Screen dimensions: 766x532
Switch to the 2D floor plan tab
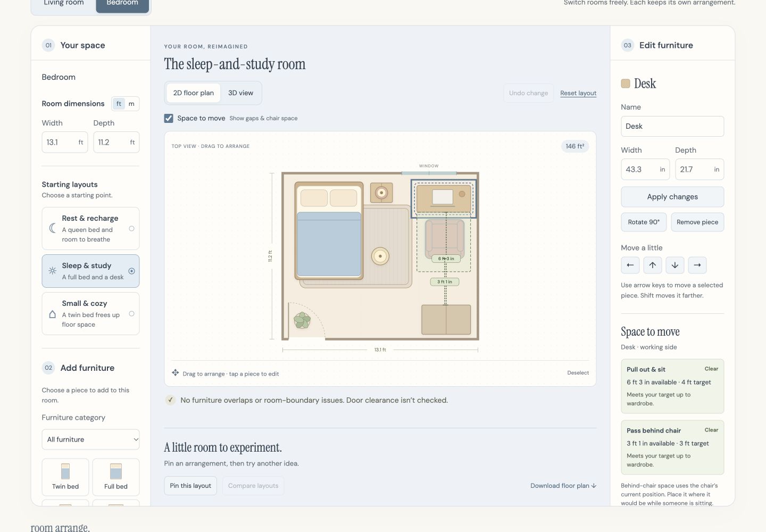(x=194, y=93)
